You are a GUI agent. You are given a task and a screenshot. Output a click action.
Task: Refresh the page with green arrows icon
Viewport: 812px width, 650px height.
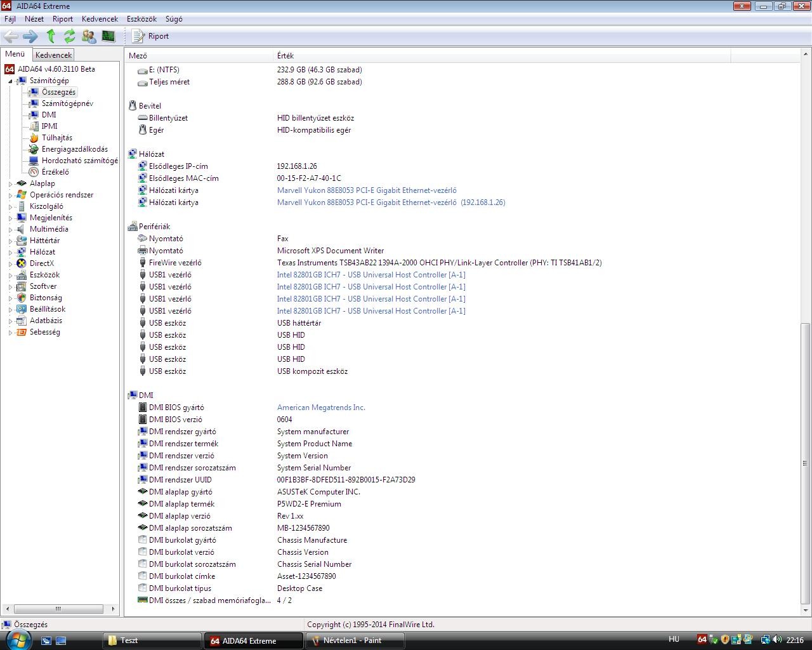click(70, 36)
